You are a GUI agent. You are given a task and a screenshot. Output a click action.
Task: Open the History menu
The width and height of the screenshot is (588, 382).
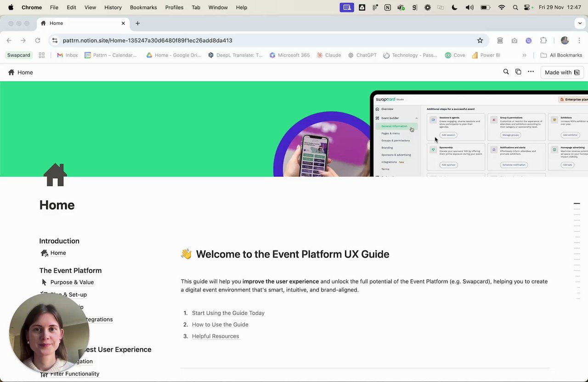[x=113, y=7]
